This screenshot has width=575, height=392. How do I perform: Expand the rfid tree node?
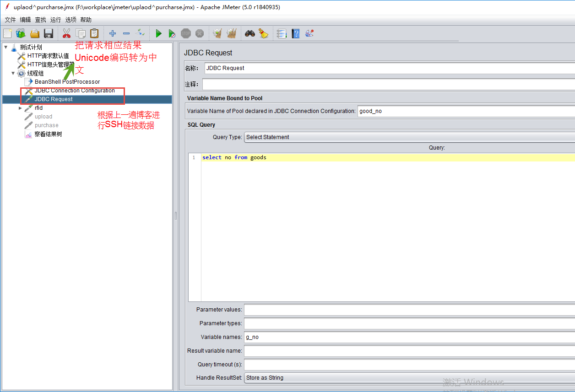(x=20, y=108)
